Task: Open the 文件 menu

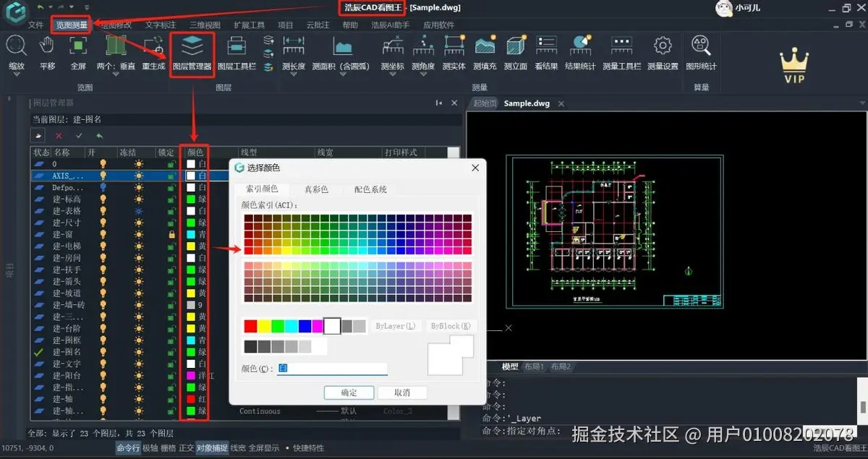Action: (35, 25)
